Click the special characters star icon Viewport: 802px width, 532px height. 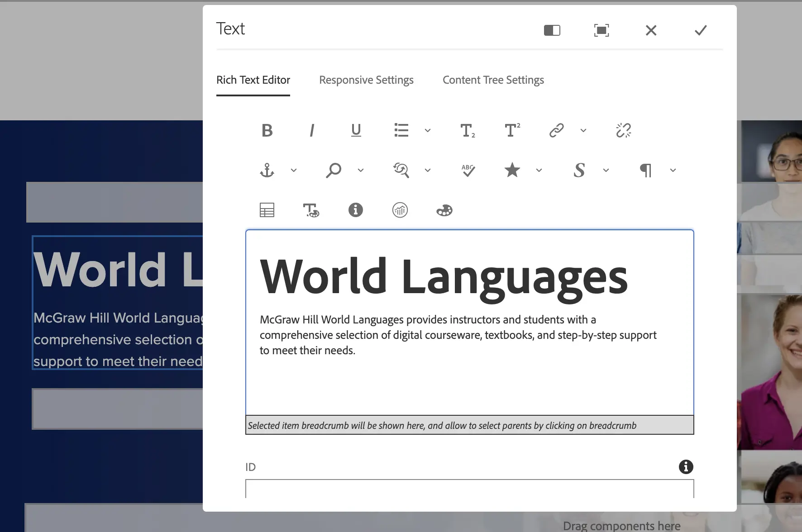tap(512, 171)
